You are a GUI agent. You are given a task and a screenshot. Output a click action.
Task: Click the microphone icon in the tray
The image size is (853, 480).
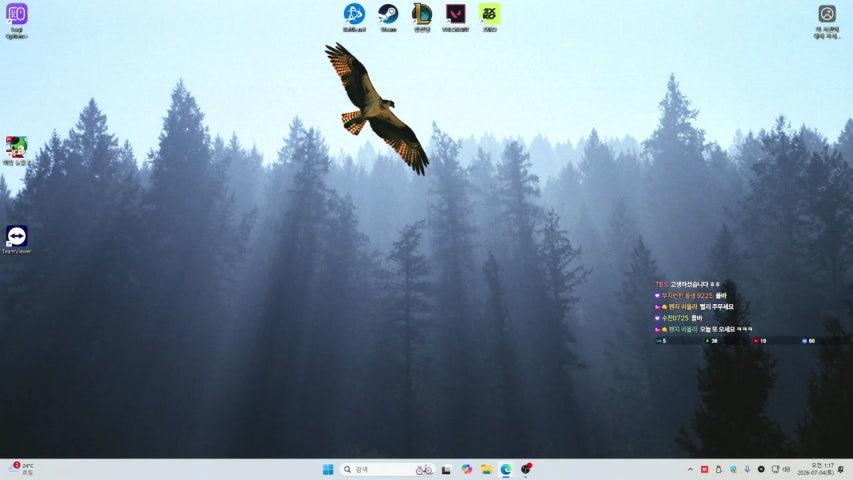pyautogui.click(x=747, y=469)
